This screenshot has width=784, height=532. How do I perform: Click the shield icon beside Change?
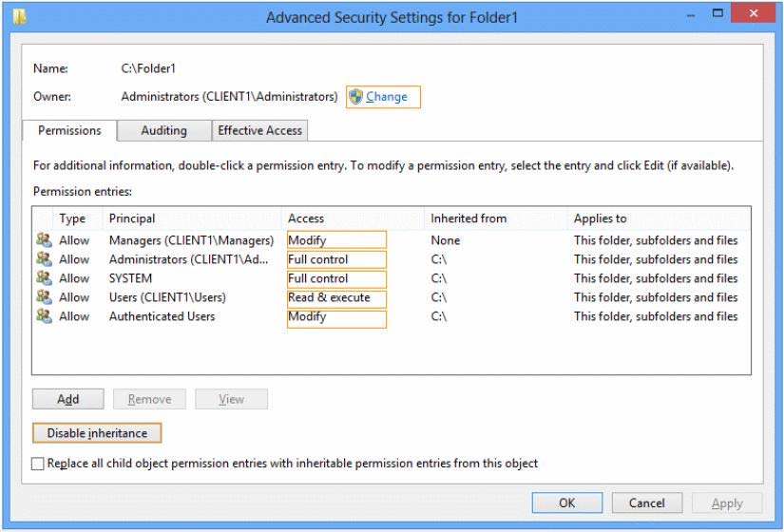point(355,97)
